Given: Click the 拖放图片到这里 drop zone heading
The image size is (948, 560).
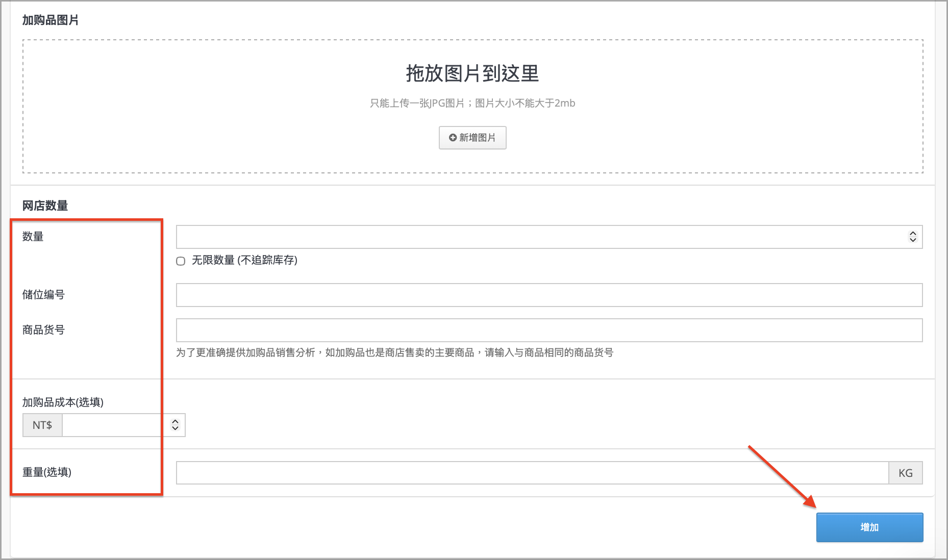Looking at the screenshot, I should click(472, 73).
